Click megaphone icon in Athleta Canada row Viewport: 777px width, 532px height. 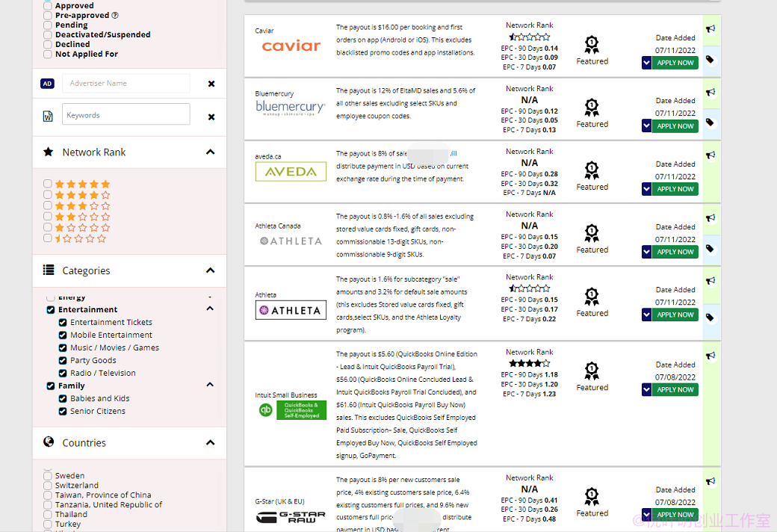[711, 218]
